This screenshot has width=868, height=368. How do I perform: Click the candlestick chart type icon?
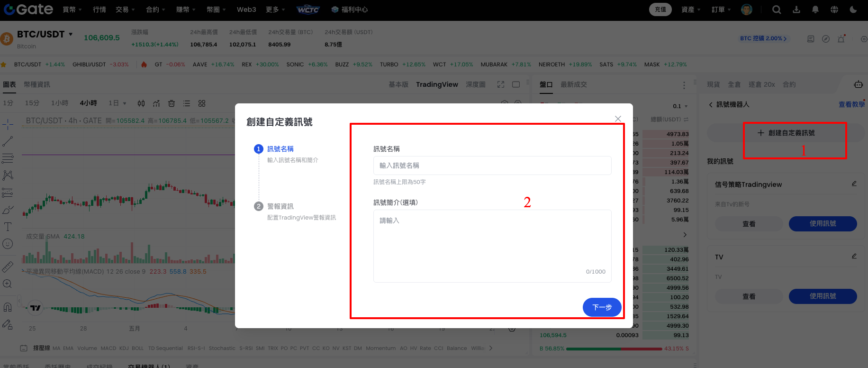pyautogui.click(x=141, y=103)
